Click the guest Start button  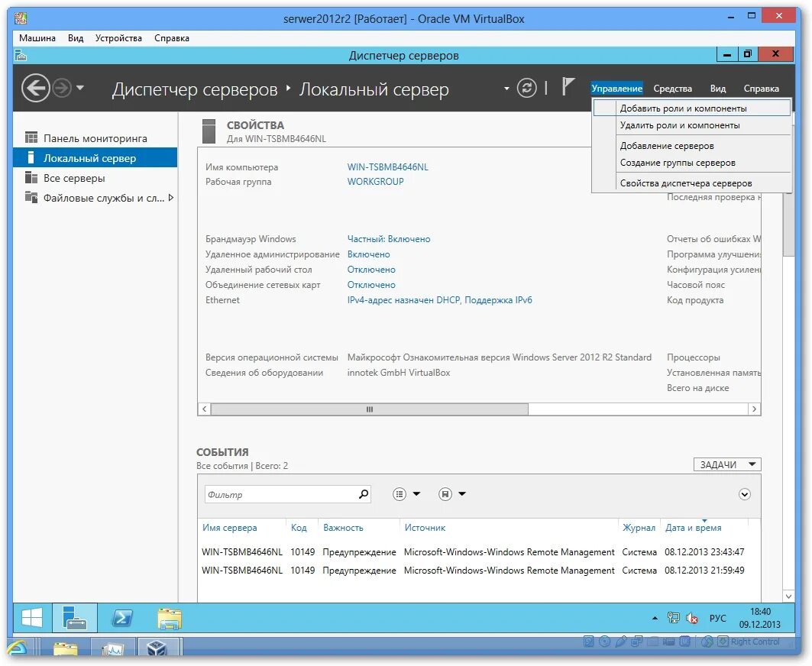tap(32, 618)
